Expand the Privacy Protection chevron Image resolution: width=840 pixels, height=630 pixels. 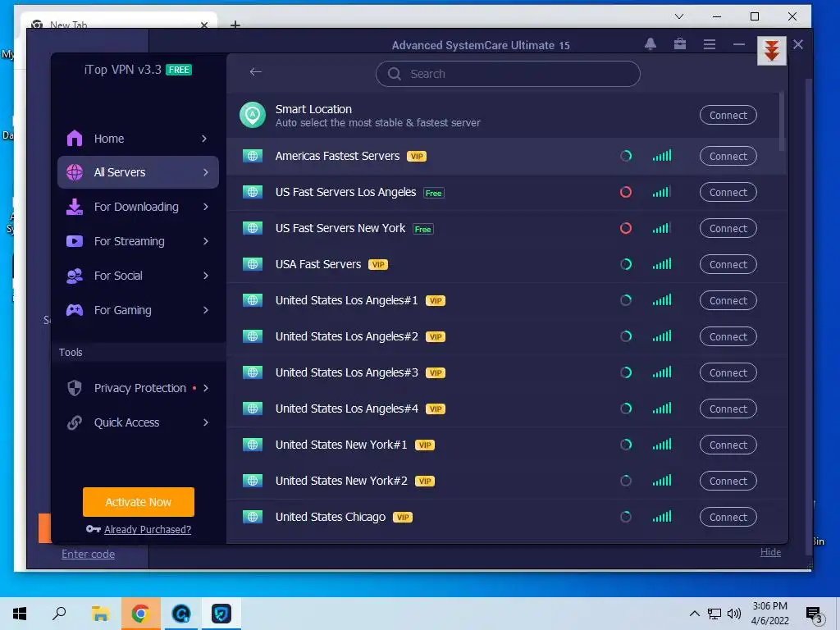206,388
